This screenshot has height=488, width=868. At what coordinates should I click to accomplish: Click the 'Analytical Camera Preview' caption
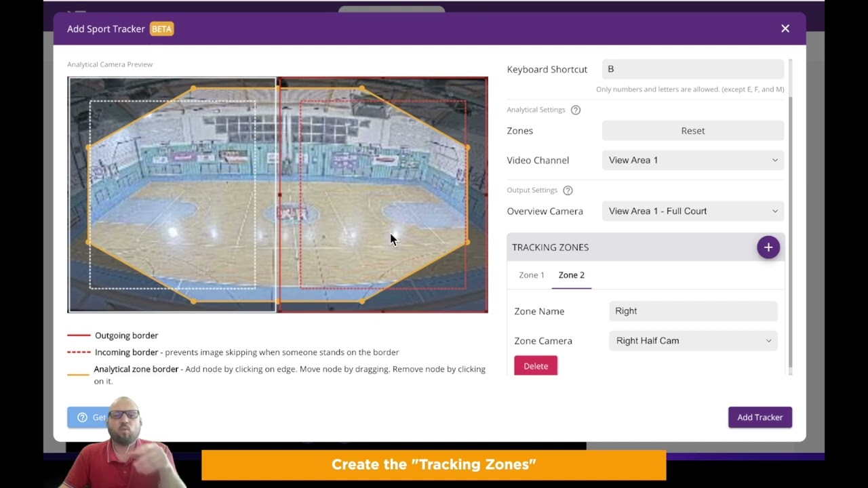(x=110, y=64)
